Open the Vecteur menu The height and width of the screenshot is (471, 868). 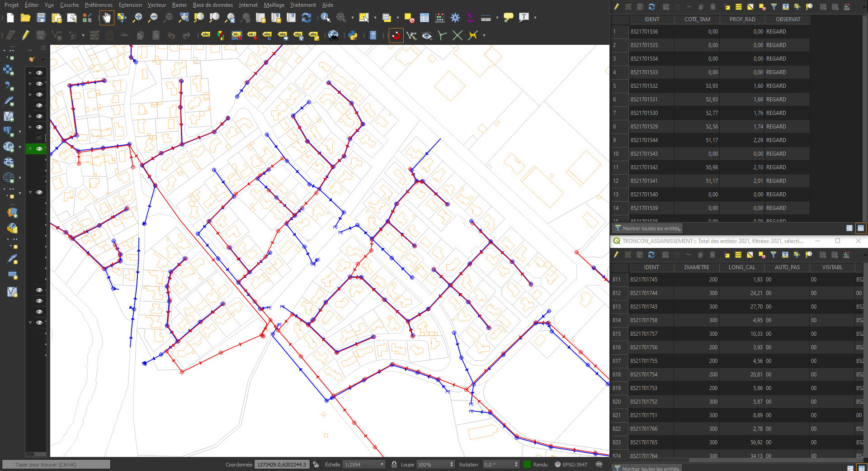[x=157, y=5]
